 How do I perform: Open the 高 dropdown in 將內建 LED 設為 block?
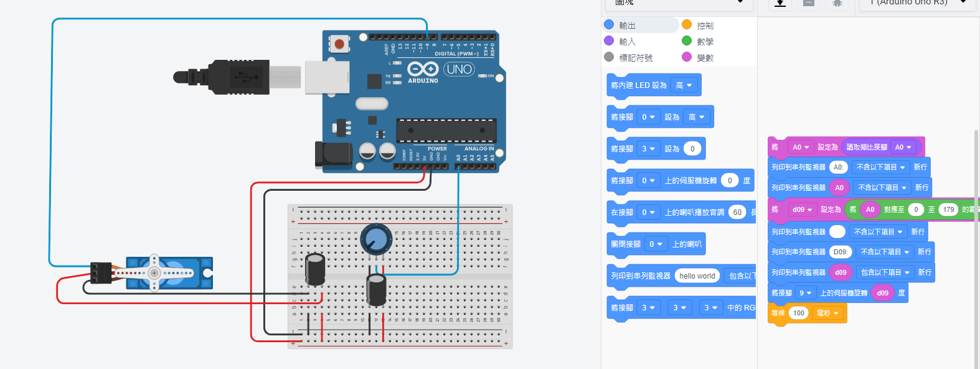click(x=684, y=85)
